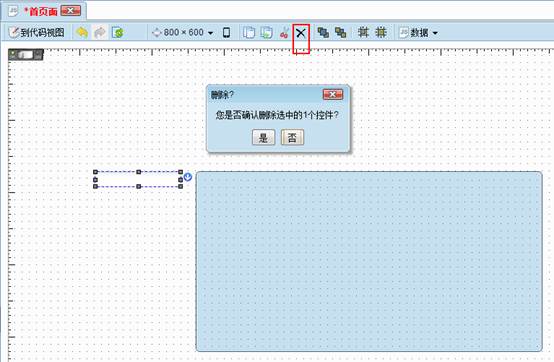Switch to code view (到代码视图)

pyautogui.click(x=37, y=32)
